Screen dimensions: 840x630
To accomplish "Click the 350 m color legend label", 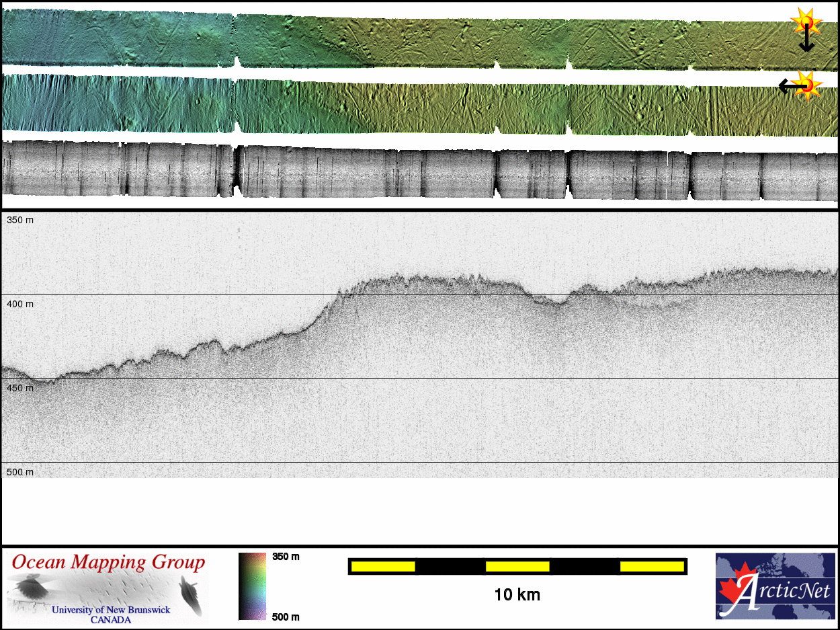I will coord(286,557).
